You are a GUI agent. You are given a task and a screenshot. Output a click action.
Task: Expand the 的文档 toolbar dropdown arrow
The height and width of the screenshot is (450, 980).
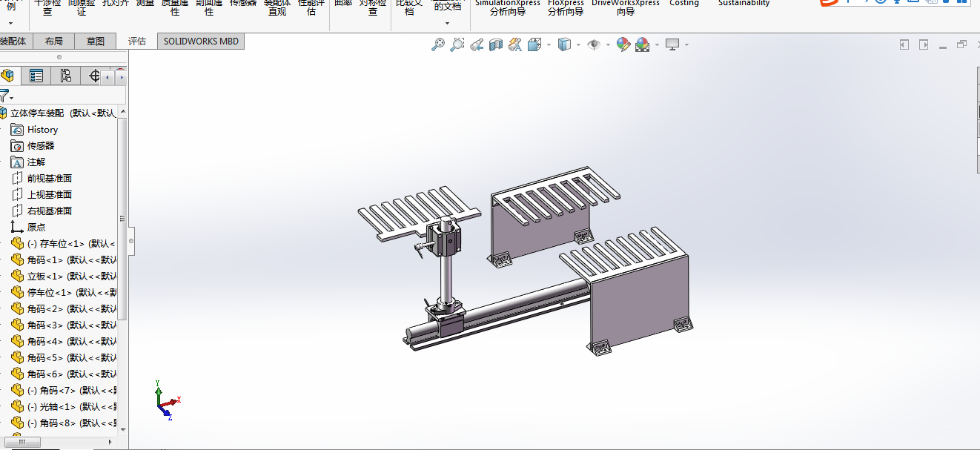pos(447,23)
